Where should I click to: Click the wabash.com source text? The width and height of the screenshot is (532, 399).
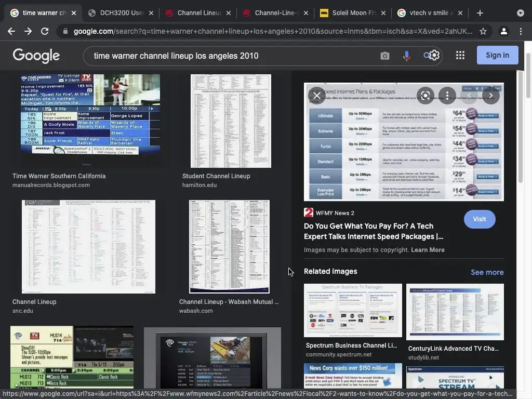196,311
